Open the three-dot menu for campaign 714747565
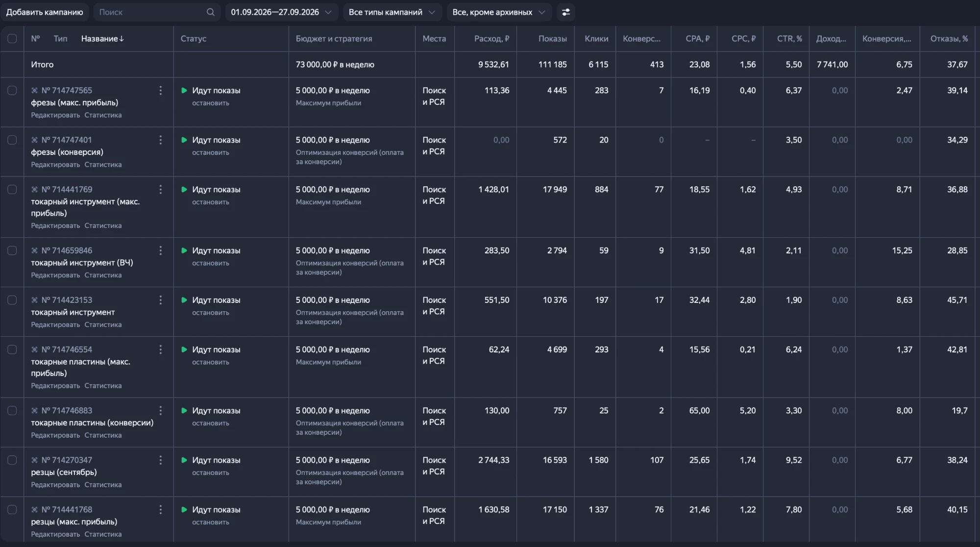The image size is (980, 547). (160, 91)
